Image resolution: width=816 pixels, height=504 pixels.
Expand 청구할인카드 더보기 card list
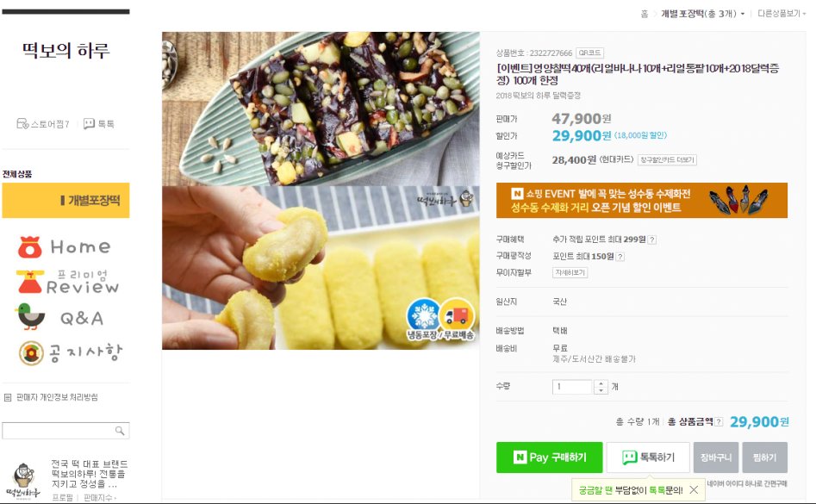coord(667,159)
